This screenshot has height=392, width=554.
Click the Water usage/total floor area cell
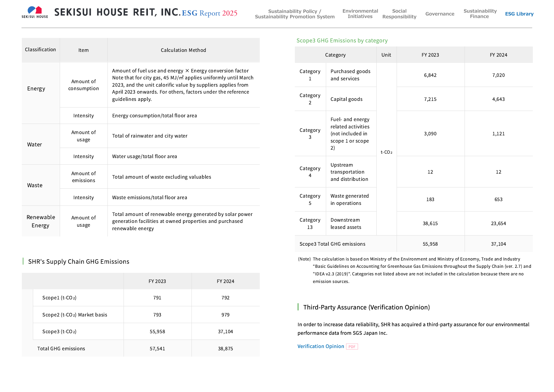coord(184,156)
